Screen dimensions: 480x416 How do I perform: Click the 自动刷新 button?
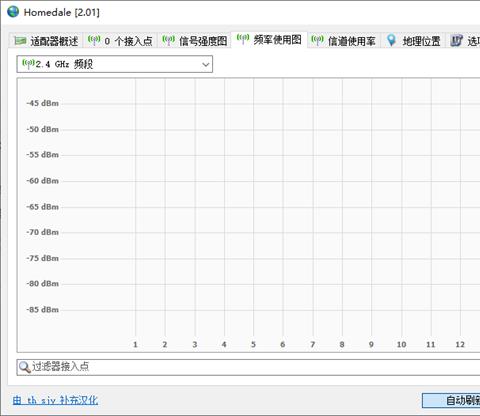[x=451, y=400]
